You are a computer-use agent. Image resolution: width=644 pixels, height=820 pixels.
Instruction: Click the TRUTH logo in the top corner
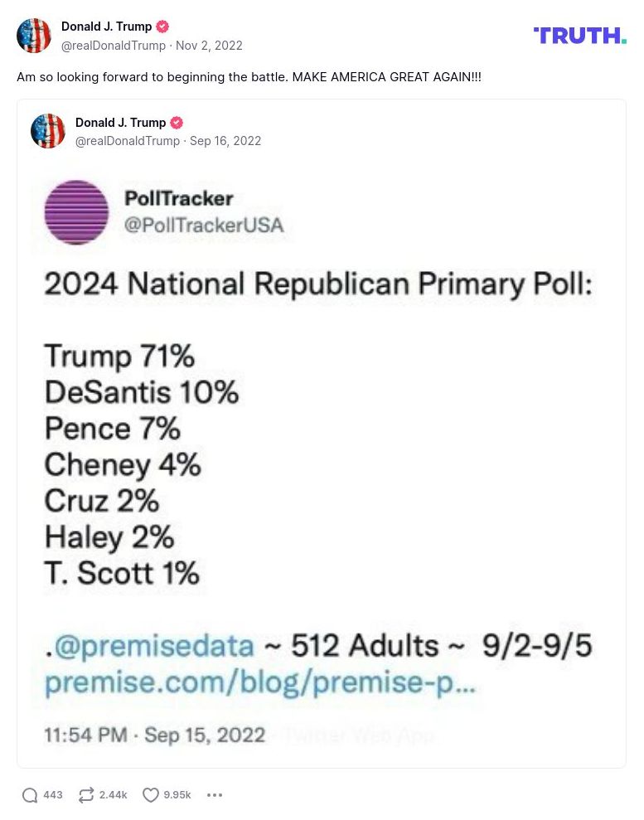(579, 36)
